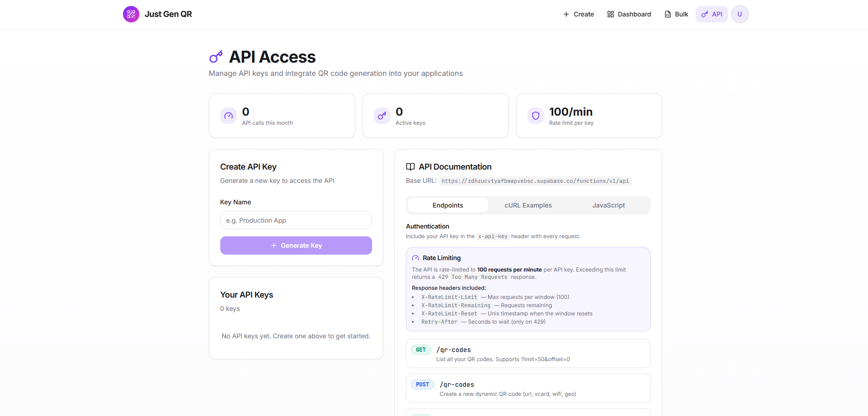Switch to the cURL Examples tab
Screen dimensions: 868x416
(528, 205)
